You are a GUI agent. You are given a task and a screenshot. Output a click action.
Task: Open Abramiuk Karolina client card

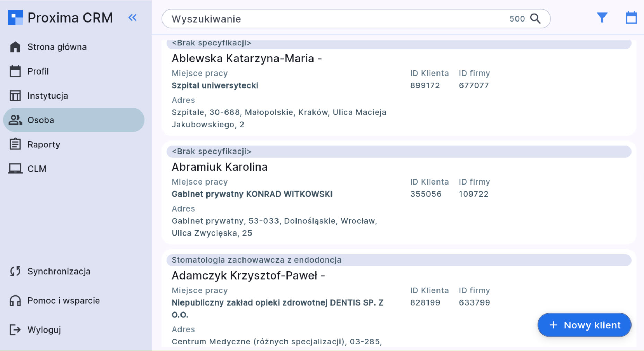tap(219, 167)
